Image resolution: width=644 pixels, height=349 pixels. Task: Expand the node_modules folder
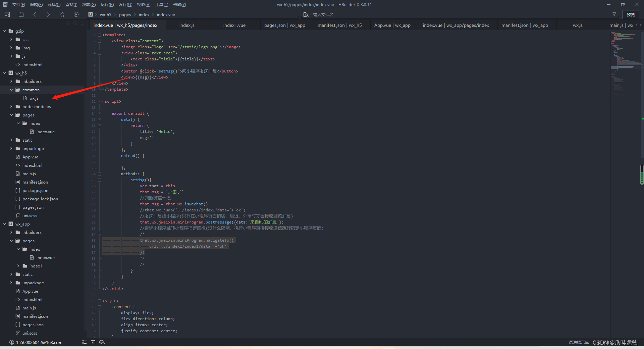point(11,106)
